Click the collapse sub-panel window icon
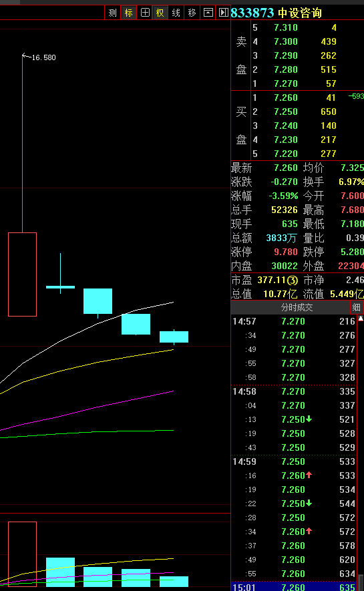The width and height of the screenshot is (364, 591). pos(208,13)
